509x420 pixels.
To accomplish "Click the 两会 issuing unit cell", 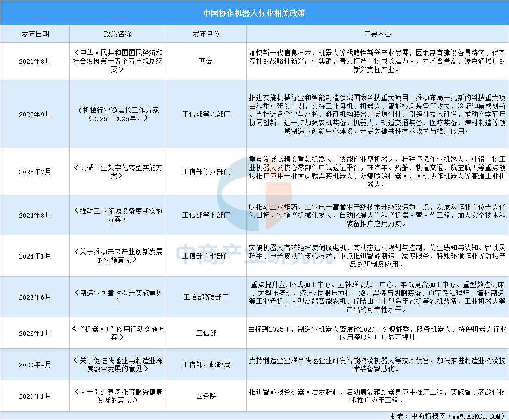I will click(206, 61).
